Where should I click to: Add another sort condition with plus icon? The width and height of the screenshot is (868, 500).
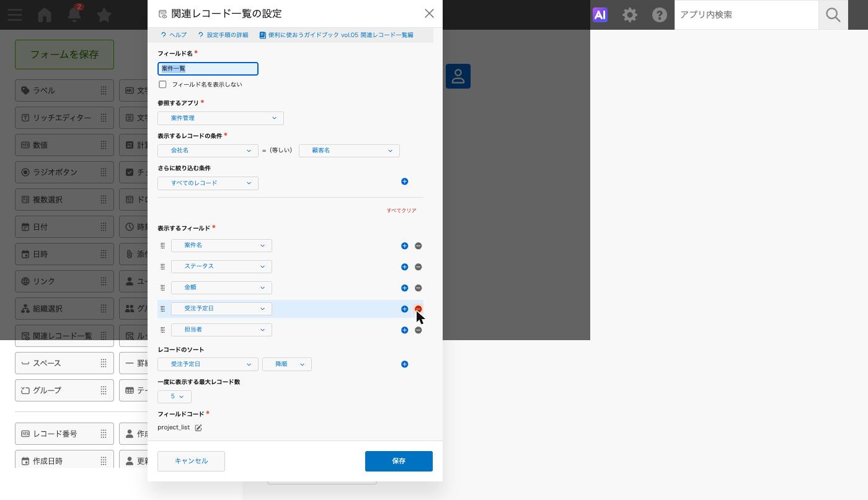point(404,364)
